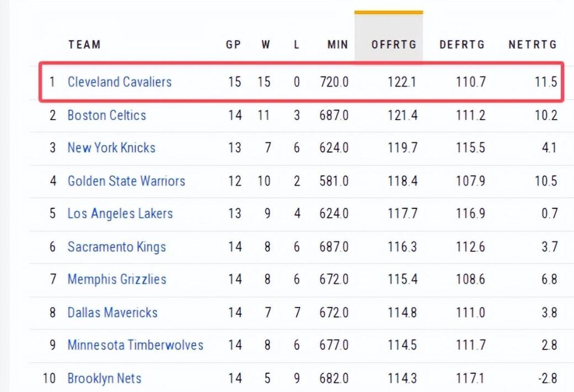Sort by DEFRTG column header
The width and height of the screenshot is (574, 392).
(462, 45)
